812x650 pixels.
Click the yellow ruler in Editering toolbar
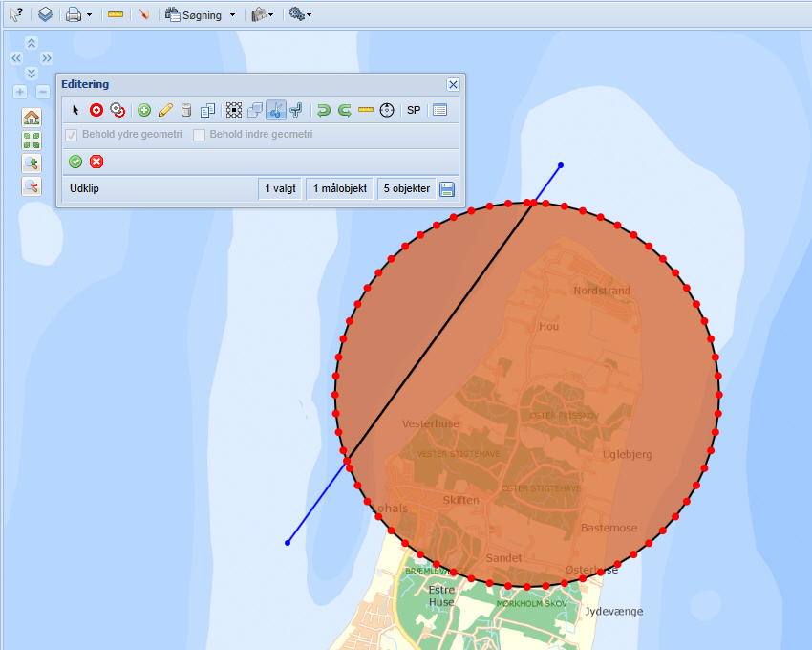click(x=366, y=110)
